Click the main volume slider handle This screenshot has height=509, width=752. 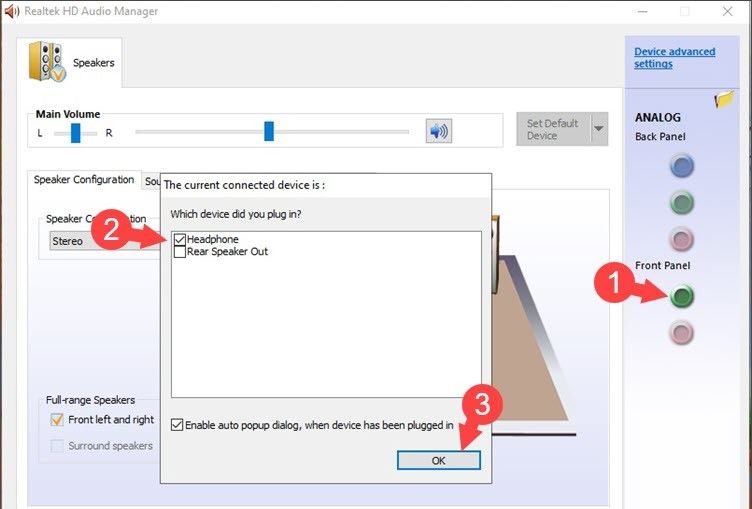269,131
